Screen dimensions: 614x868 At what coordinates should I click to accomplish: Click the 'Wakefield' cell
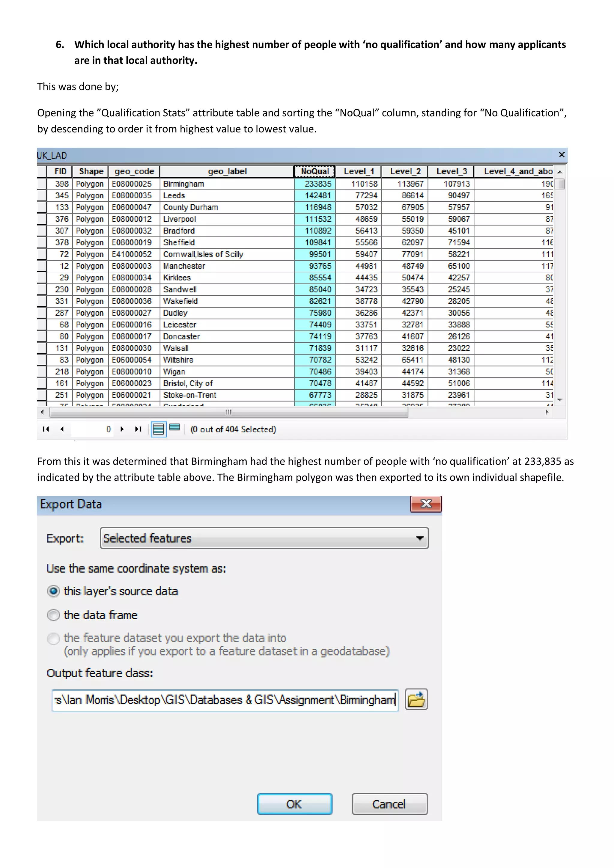tap(227, 301)
